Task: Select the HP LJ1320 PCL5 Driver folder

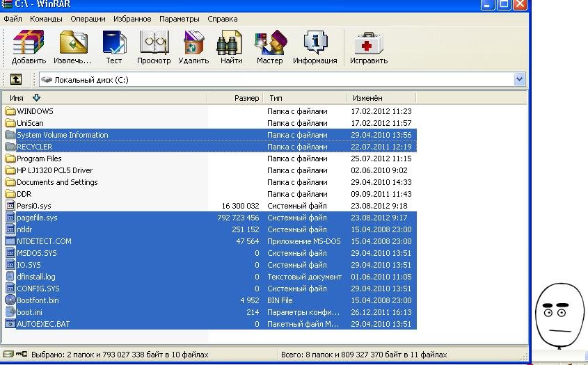Action: pyautogui.click(x=55, y=170)
